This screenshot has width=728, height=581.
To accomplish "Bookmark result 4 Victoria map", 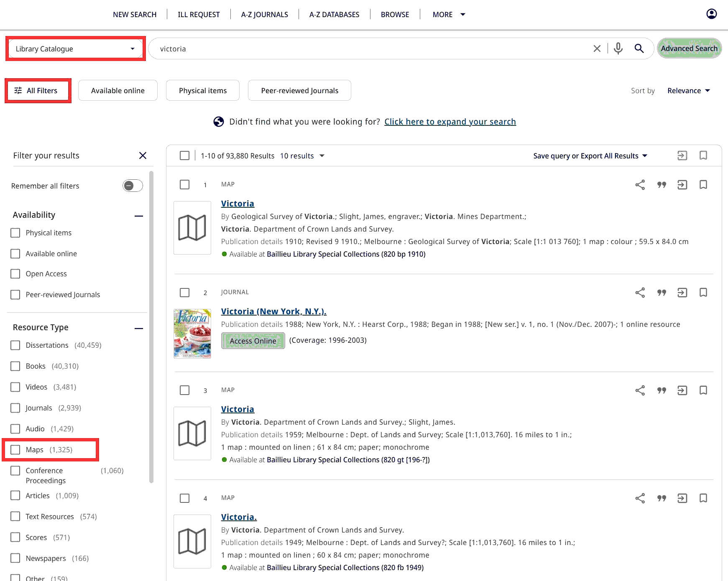I will pyautogui.click(x=703, y=498).
